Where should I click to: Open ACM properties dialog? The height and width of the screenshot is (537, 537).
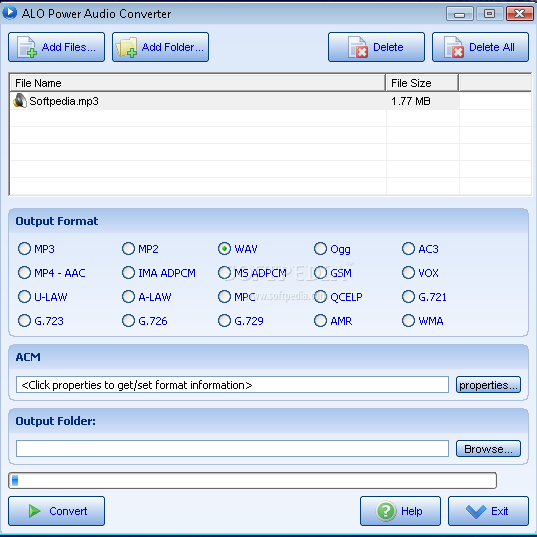click(x=488, y=385)
